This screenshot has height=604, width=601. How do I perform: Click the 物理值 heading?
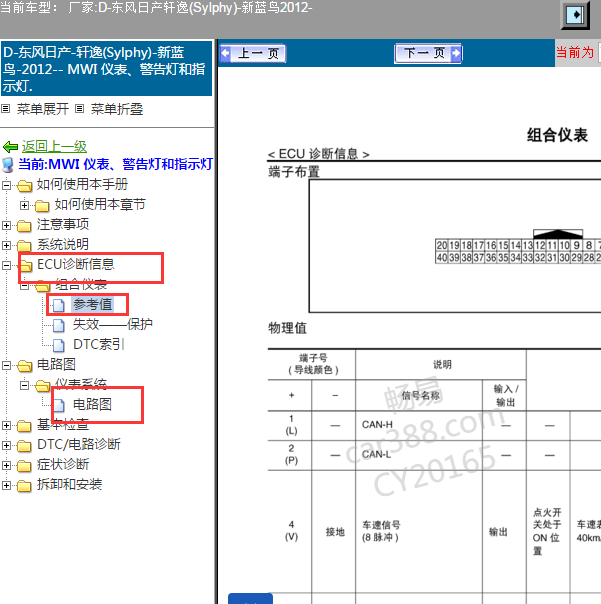(287, 328)
